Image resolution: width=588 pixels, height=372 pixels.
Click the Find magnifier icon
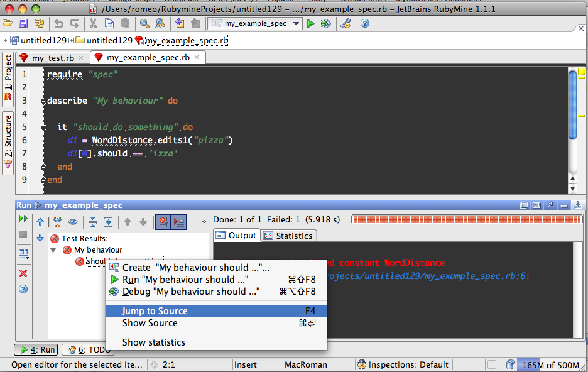tap(144, 24)
